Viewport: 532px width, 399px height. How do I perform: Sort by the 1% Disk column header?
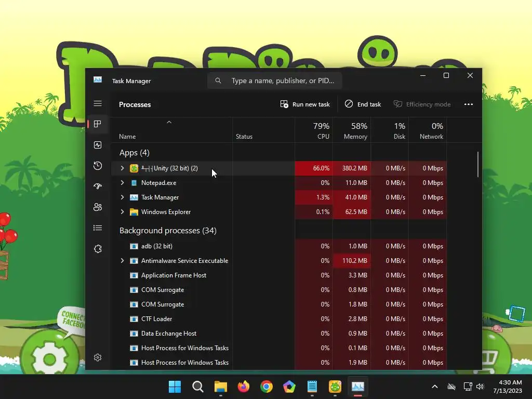(x=390, y=130)
